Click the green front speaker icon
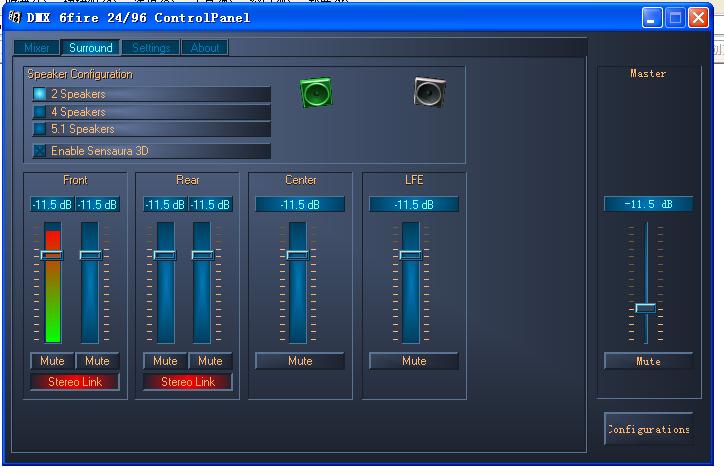This screenshot has height=474, width=724. [316, 92]
